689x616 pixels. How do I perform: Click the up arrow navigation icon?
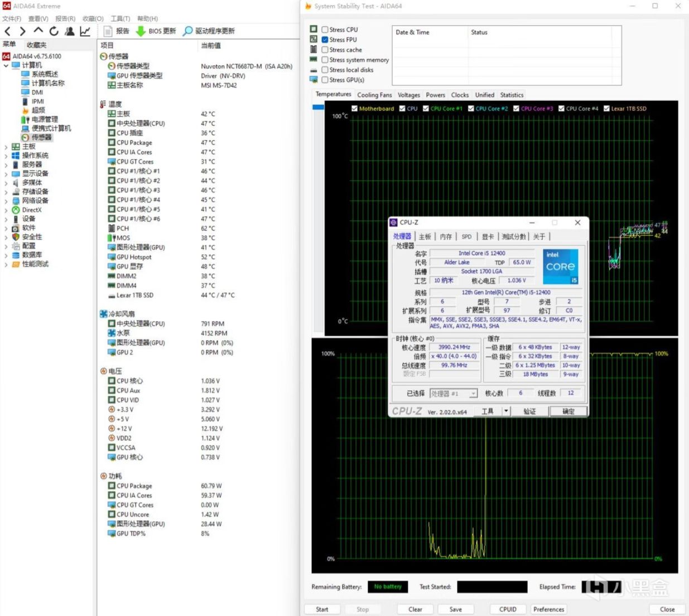(x=38, y=31)
